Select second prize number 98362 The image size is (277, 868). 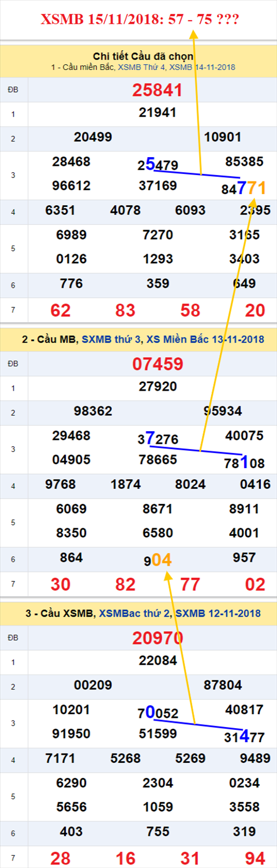pos(93,411)
